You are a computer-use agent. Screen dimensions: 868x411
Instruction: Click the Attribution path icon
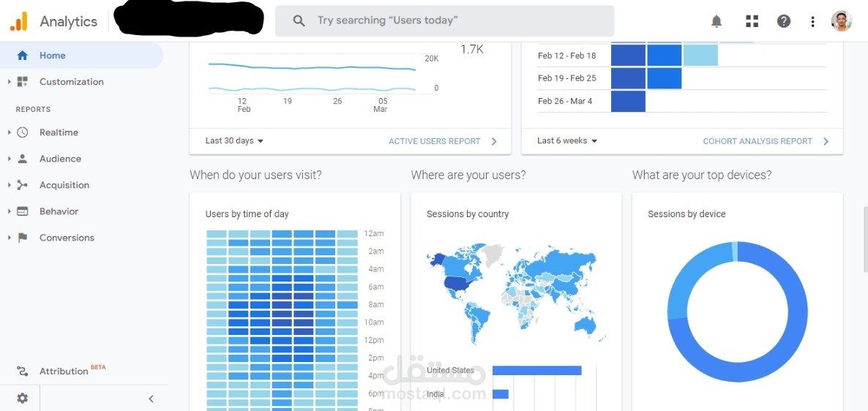click(x=22, y=372)
